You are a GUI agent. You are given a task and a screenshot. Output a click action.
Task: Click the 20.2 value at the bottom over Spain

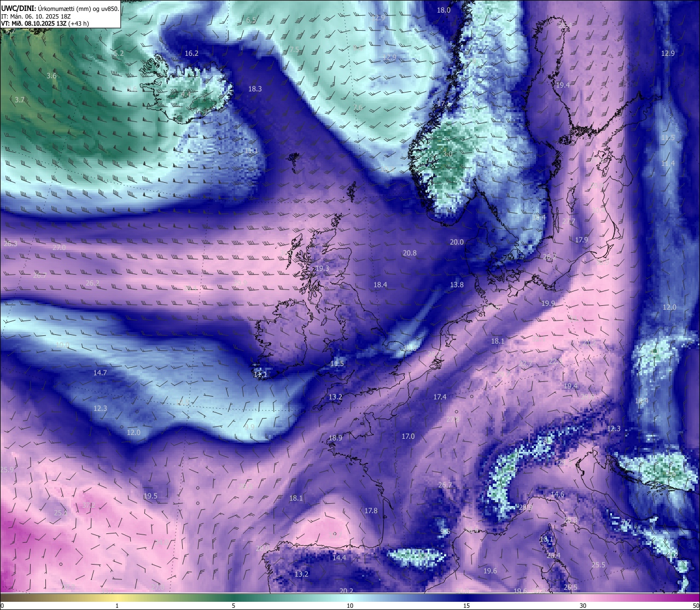[346, 590]
